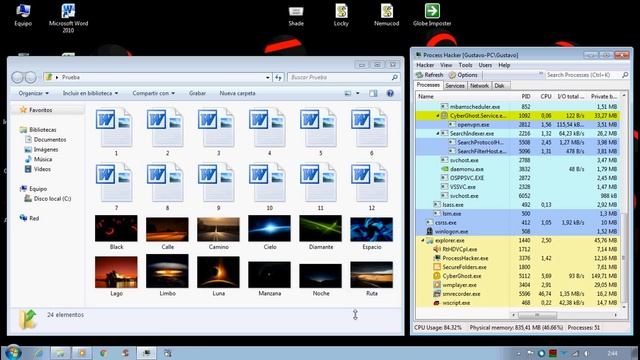
Task: Sort processes by CPU column
Action: click(544, 96)
